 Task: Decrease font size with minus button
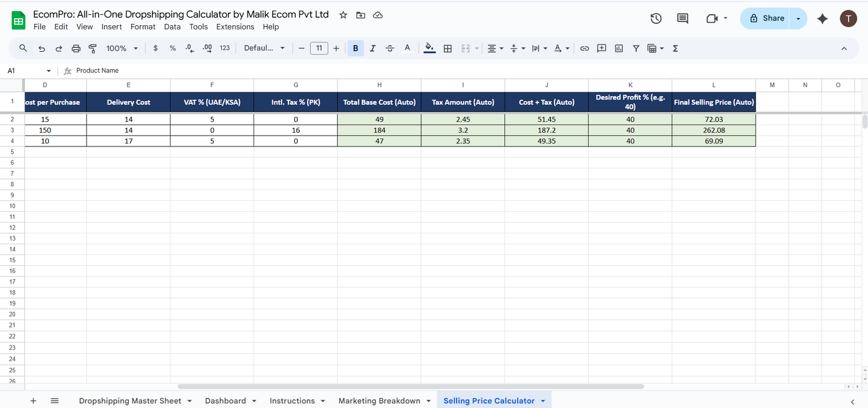[302, 48]
